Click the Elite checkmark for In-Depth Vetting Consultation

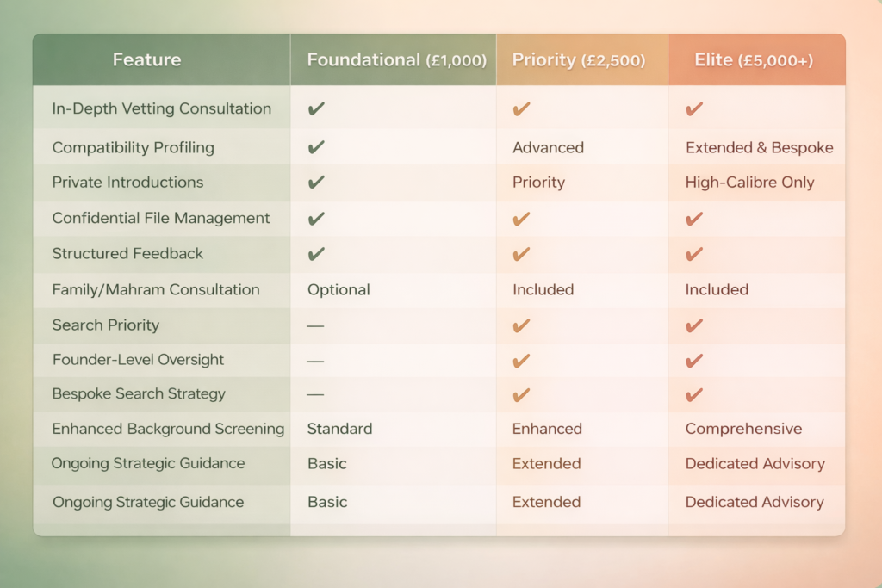(x=694, y=109)
